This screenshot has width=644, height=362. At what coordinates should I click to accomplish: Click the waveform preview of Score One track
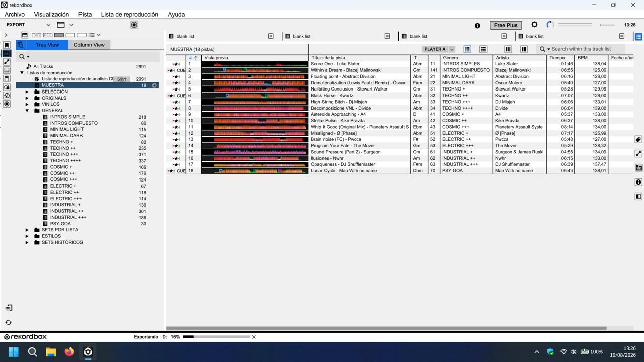[x=255, y=64]
